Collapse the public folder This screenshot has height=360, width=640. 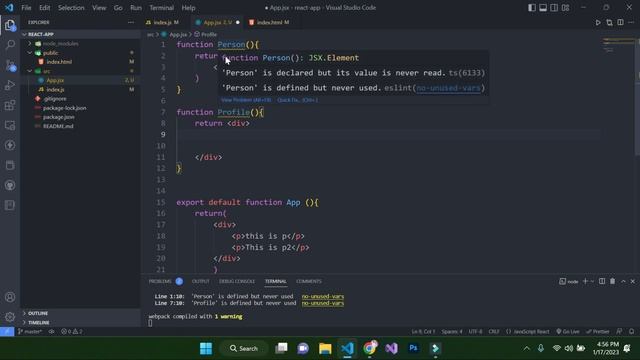pos(50,53)
